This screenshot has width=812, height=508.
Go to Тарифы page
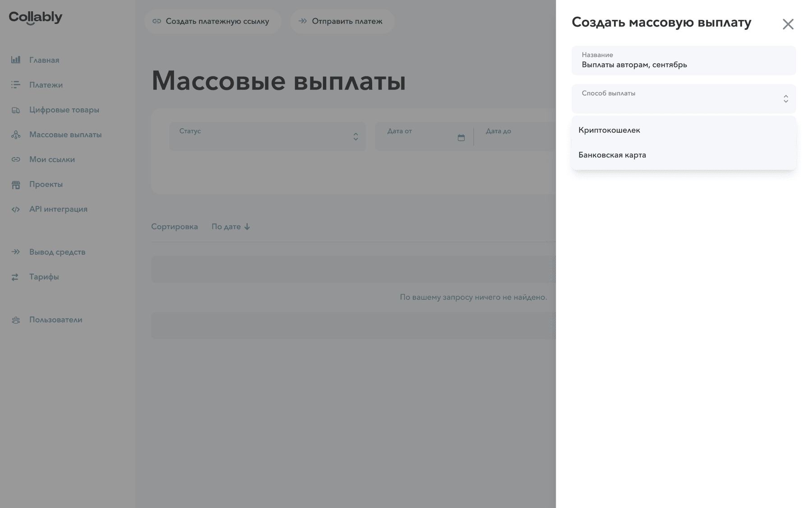[x=44, y=277]
